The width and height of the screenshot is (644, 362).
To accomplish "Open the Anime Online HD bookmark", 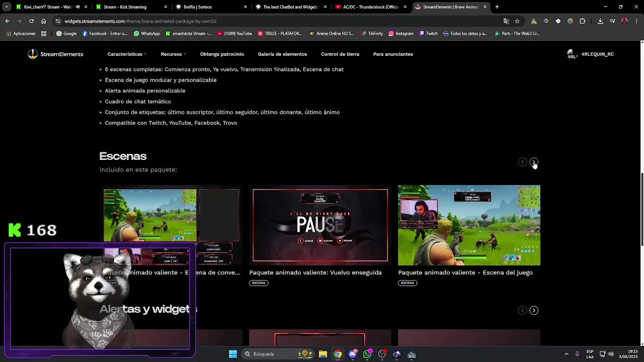I will (332, 34).
